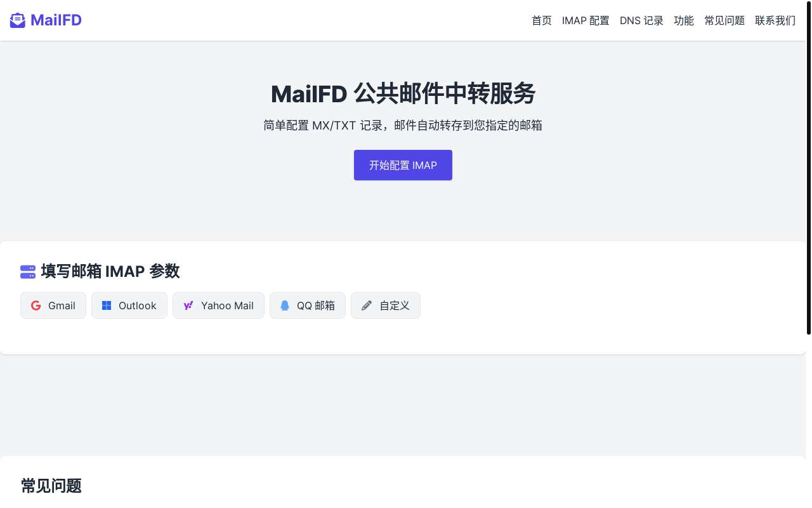Select the QQ 邮箱 preset option

tap(308, 305)
